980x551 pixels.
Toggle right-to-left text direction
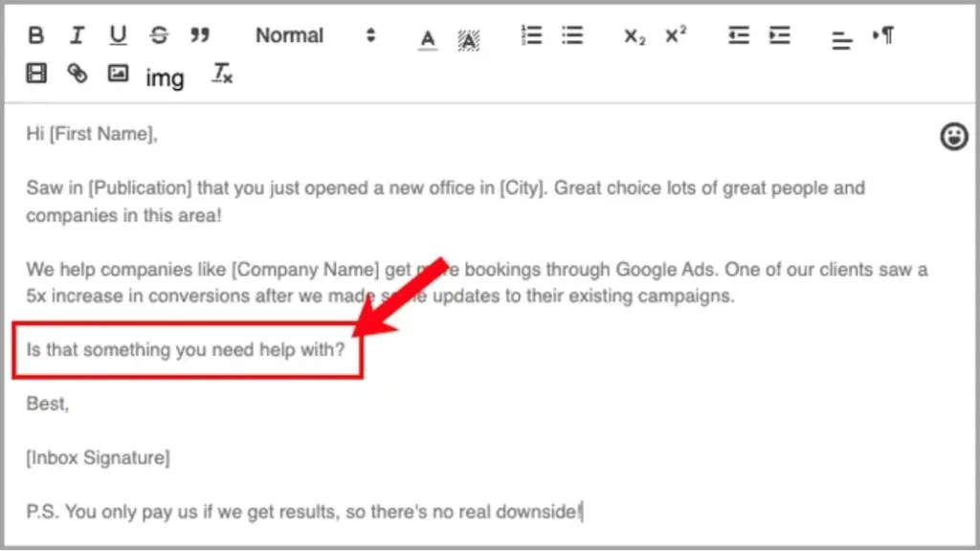[883, 35]
